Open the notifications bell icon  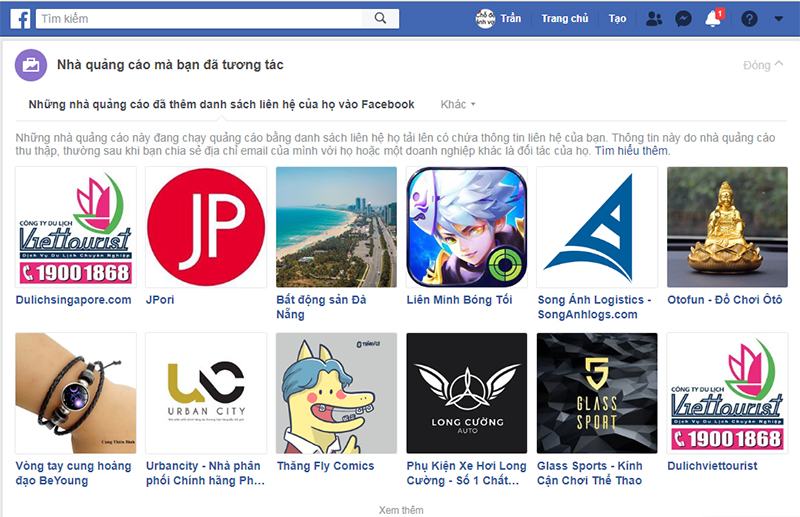[x=713, y=19]
